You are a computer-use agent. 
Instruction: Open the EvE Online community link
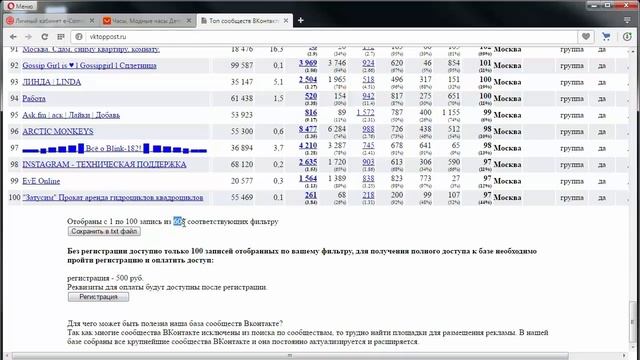click(x=41, y=181)
